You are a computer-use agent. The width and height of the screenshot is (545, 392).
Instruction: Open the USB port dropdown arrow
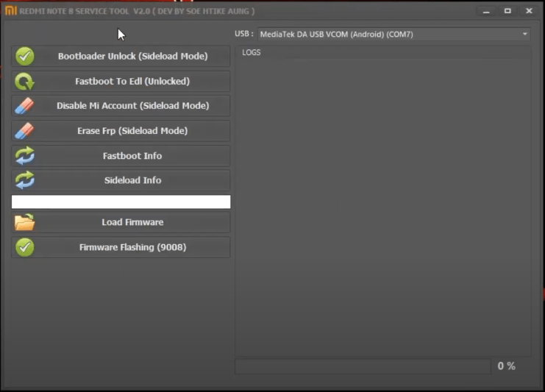coord(525,34)
